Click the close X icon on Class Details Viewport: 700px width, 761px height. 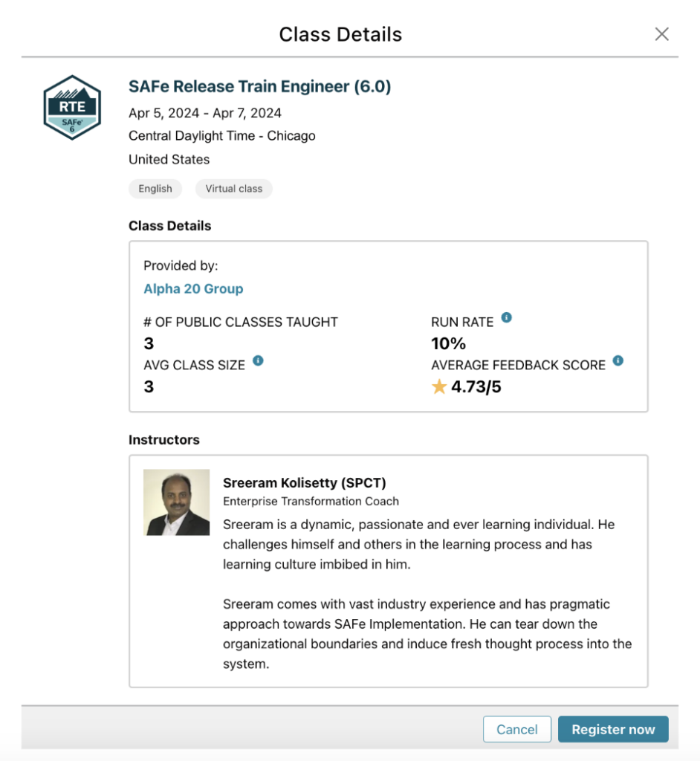tap(661, 33)
